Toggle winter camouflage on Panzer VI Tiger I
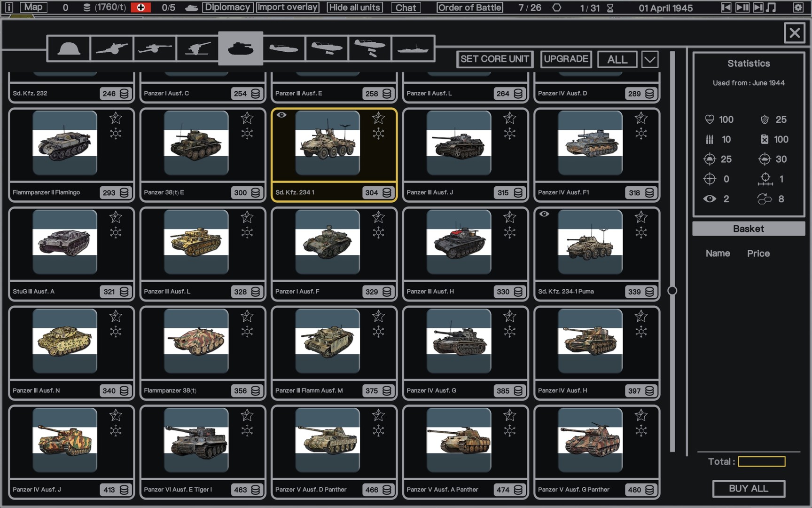 [247, 430]
